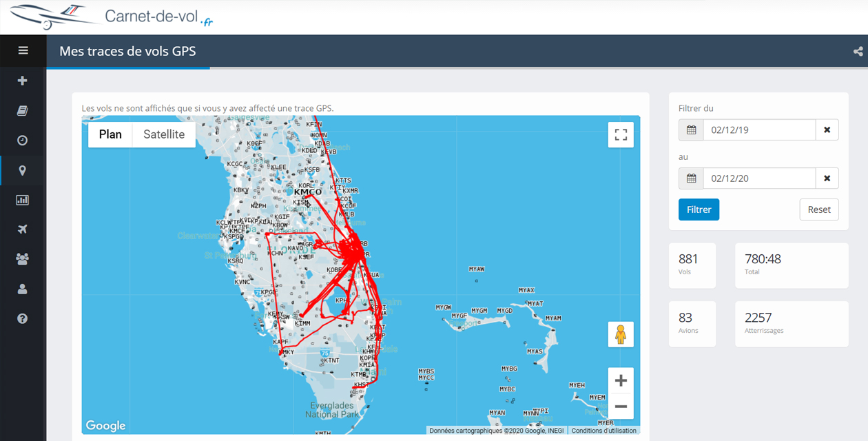Clear the start date 02/12/19
This screenshot has width=868, height=441.
coord(827,130)
